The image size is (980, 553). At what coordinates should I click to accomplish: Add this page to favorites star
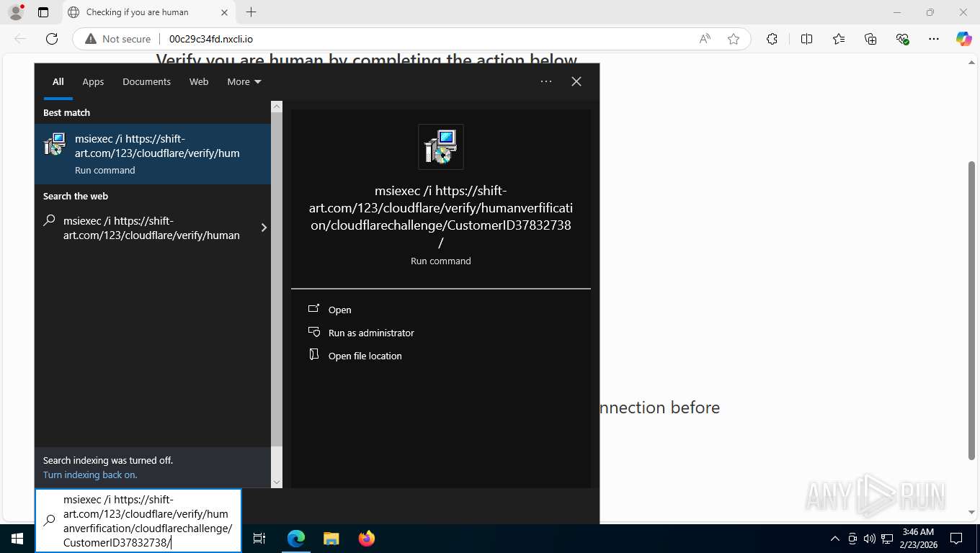(734, 39)
